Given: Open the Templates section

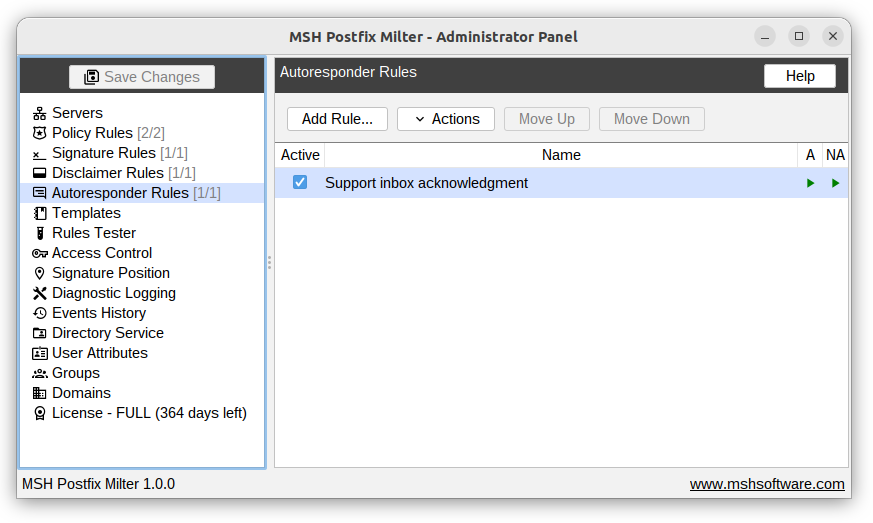Looking at the screenshot, I should 86,213.
